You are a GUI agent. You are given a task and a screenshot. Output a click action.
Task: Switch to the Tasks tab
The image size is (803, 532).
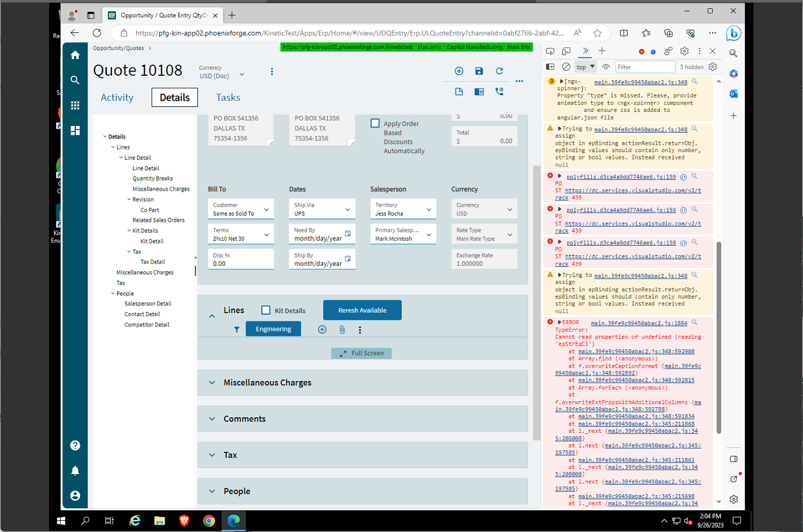point(228,97)
